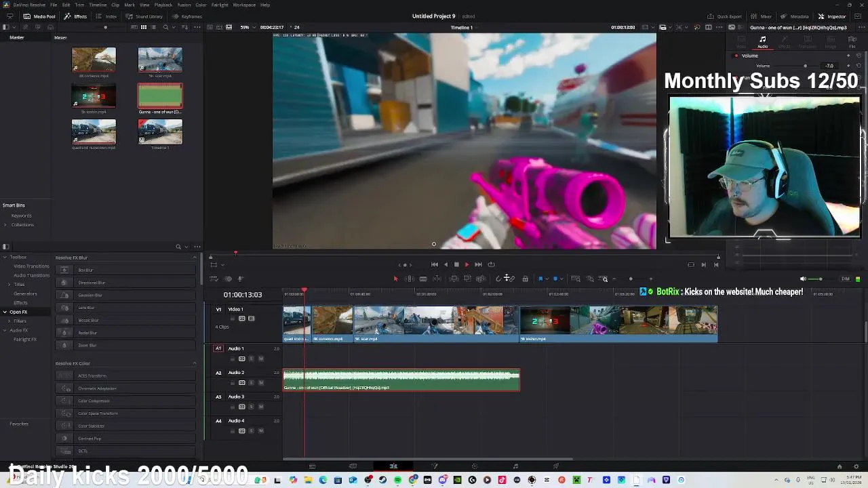Open the Sound Library panel
The width and height of the screenshot is (868, 488).
click(x=144, y=16)
